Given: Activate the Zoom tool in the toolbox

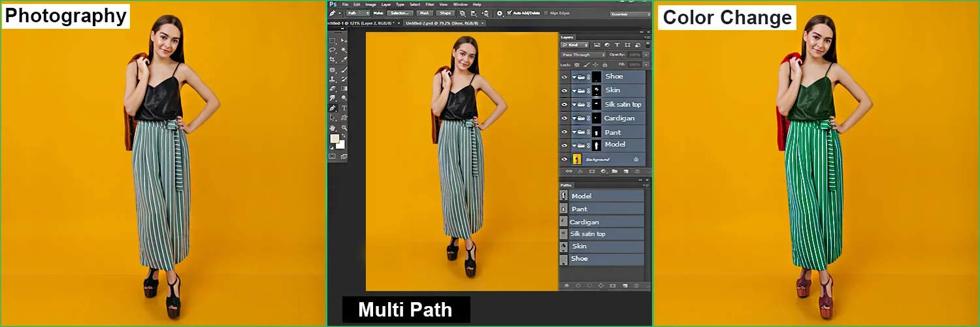Looking at the screenshot, I should coord(344,128).
